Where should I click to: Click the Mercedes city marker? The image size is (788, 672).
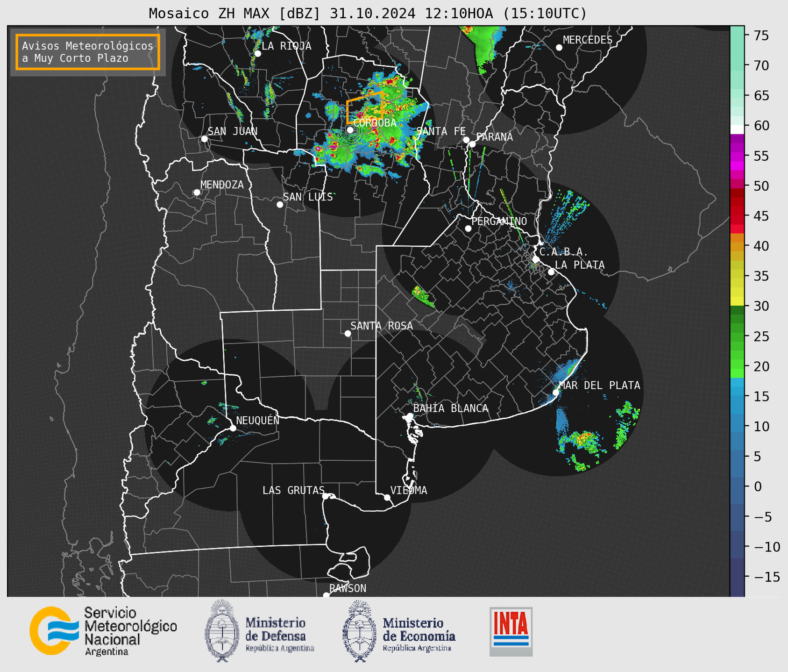coord(559,48)
